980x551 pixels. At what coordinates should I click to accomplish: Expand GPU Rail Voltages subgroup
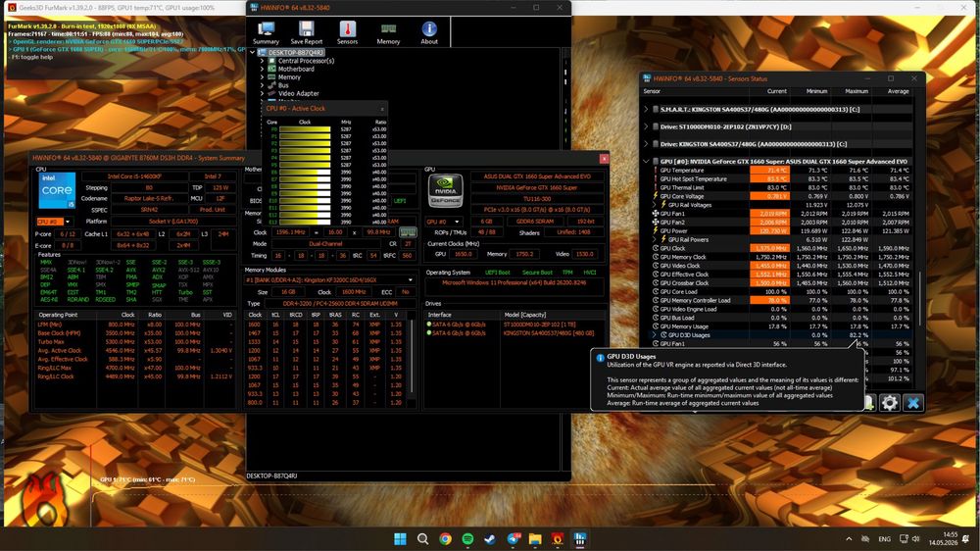tap(655, 205)
